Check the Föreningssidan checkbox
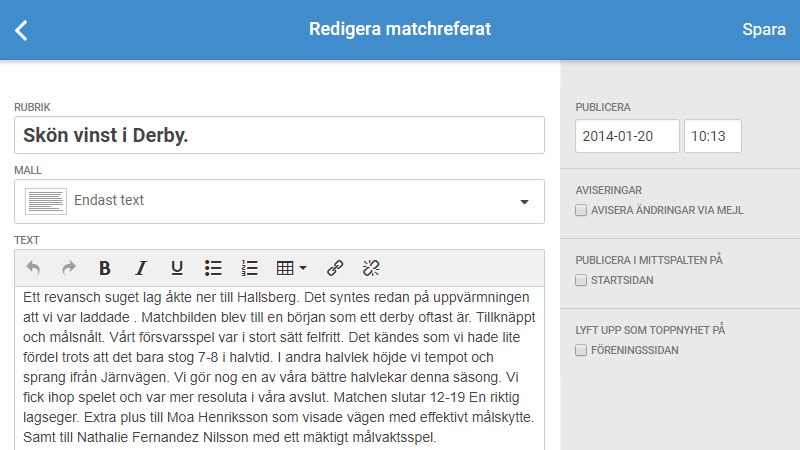 pyautogui.click(x=581, y=351)
